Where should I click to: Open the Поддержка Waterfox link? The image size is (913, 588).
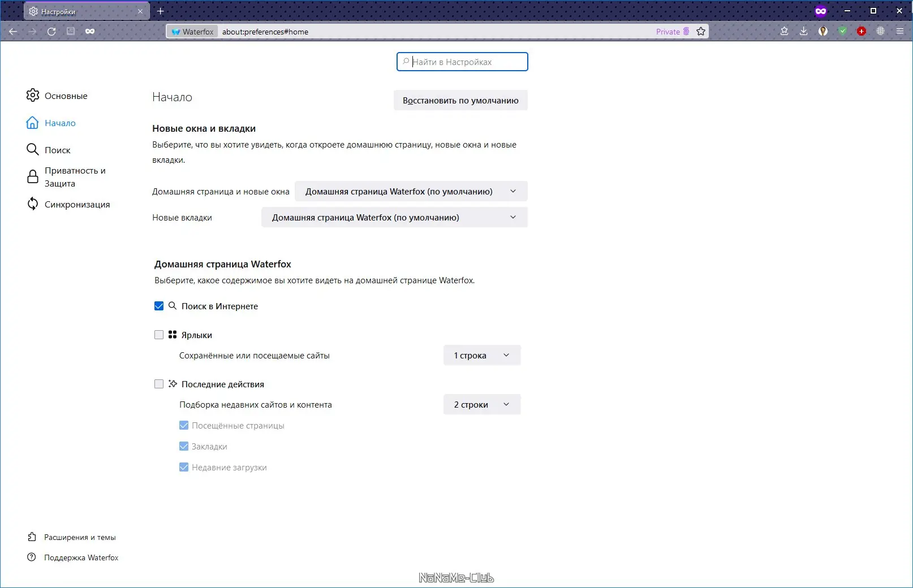[x=81, y=557]
